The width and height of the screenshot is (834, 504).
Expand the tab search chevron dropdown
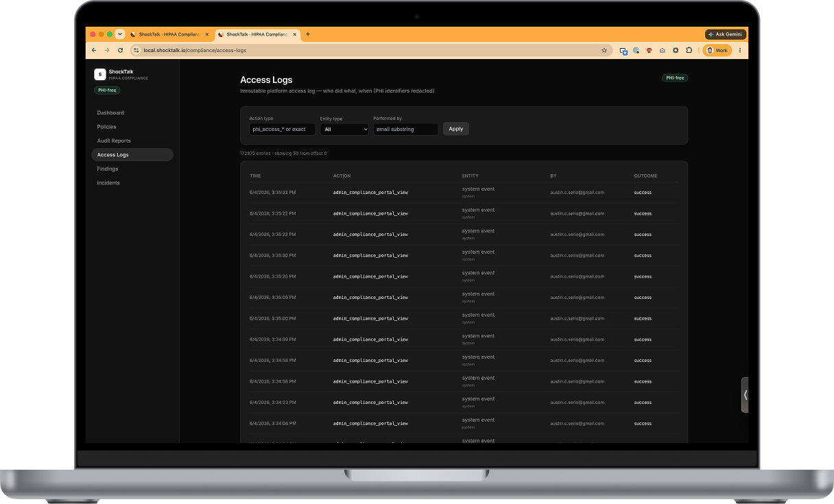tap(120, 34)
